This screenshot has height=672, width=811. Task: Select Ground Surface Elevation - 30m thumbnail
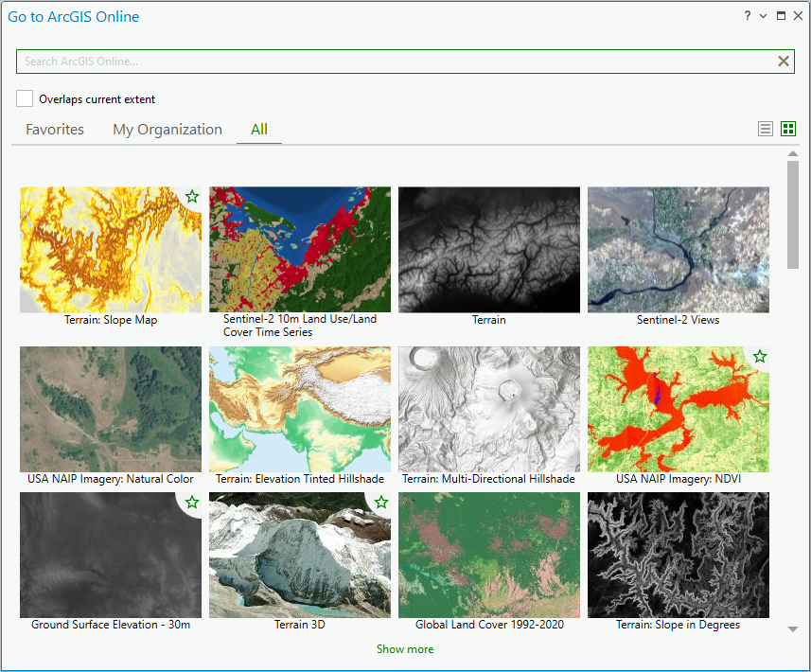(x=111, y=555)
